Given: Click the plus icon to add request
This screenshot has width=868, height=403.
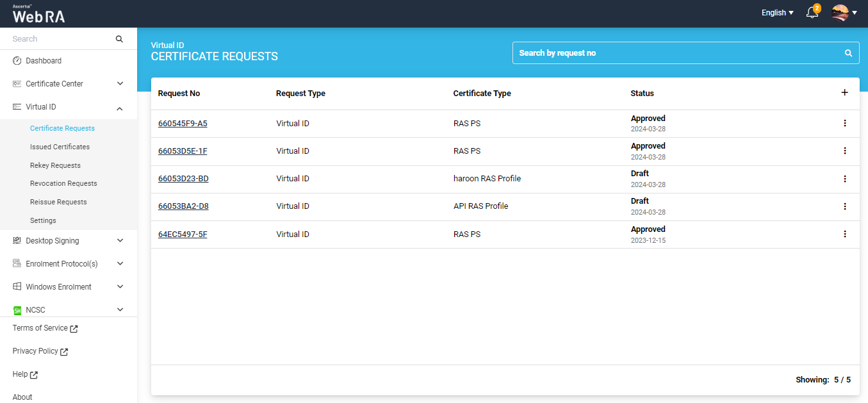Looking at the screenshot, I should [x=844, y=93].
